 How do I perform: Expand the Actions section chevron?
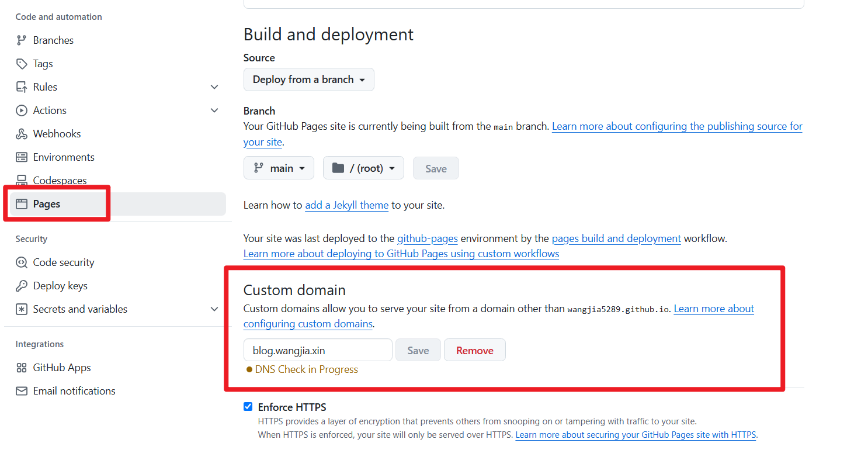point(214,110)
